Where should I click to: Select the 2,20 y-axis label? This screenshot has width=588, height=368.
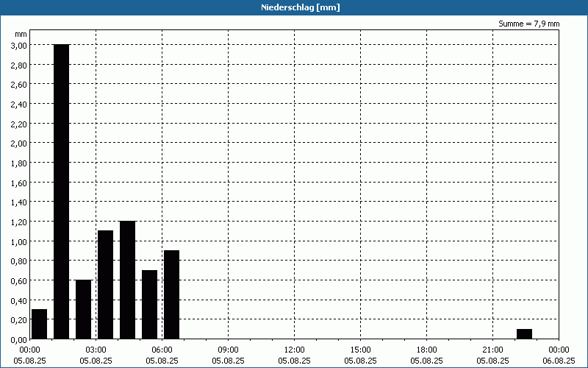19,124
